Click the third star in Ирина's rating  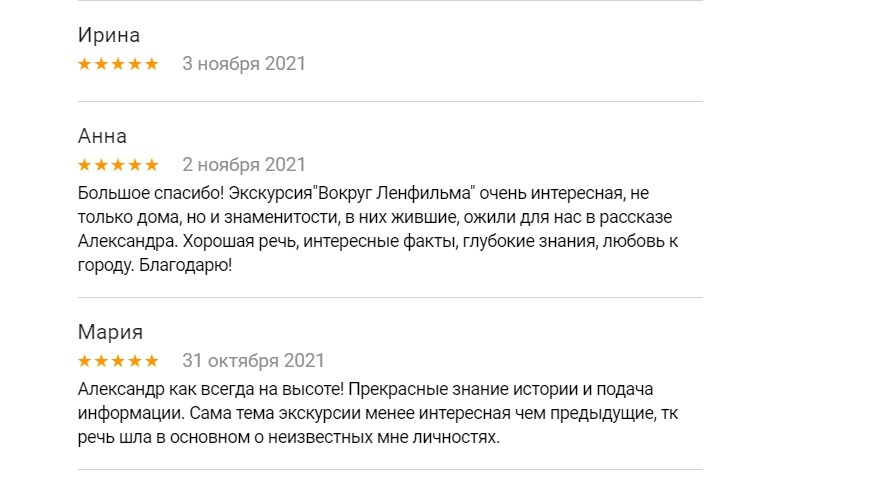pos(118,64)
